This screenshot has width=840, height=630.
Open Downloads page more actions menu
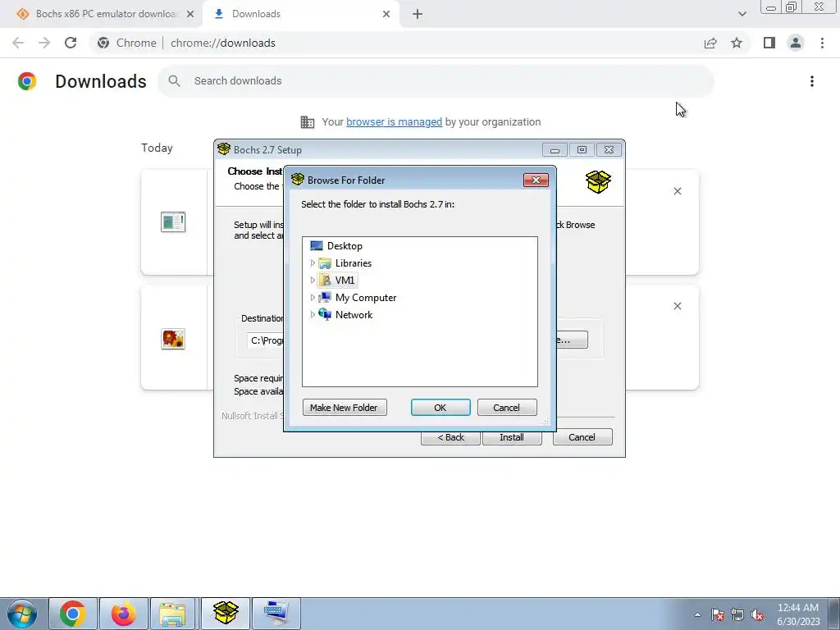pyautogui.click(x=812, y=81)
